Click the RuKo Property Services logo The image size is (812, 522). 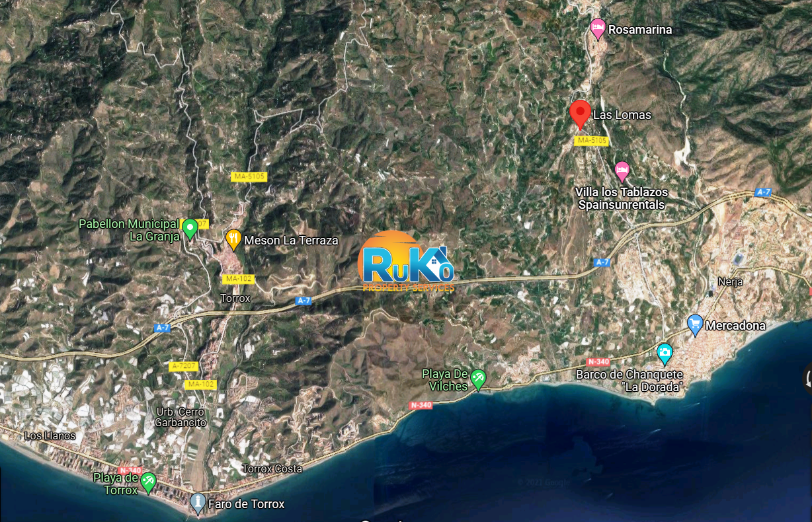(x=406, y=262)
